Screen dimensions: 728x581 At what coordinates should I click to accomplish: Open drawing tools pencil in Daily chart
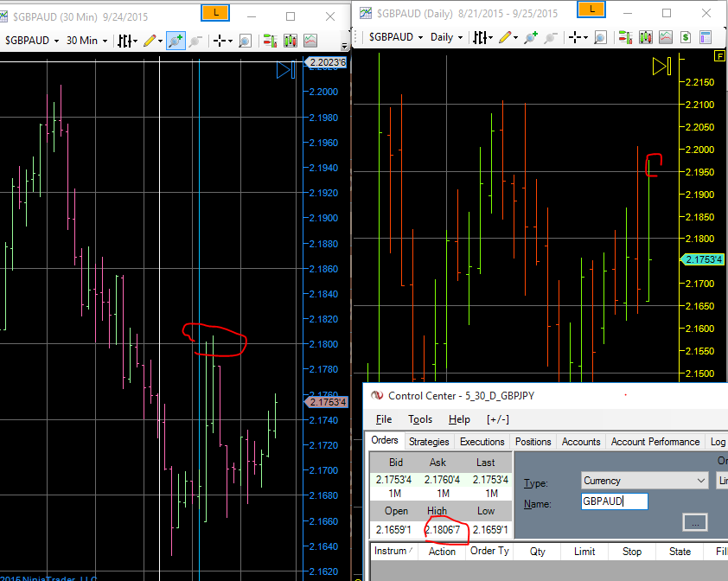[x=508, y=37]
